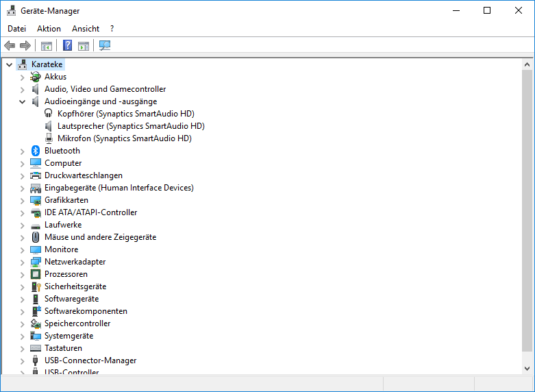This screenshot has height=392, width=535.
Task: Select the IDE ATA/ATAPI-Controller label
Action: pyautogui.click(x=90, y=212)
